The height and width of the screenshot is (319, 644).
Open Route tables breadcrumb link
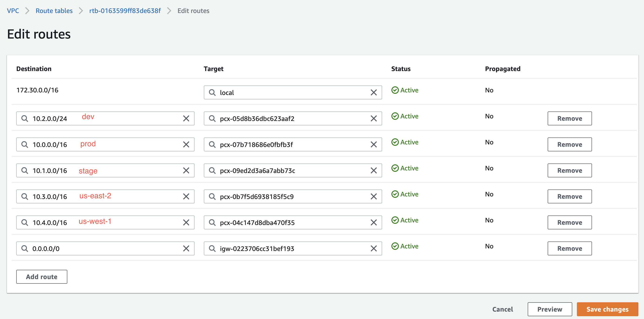[54, 11]
